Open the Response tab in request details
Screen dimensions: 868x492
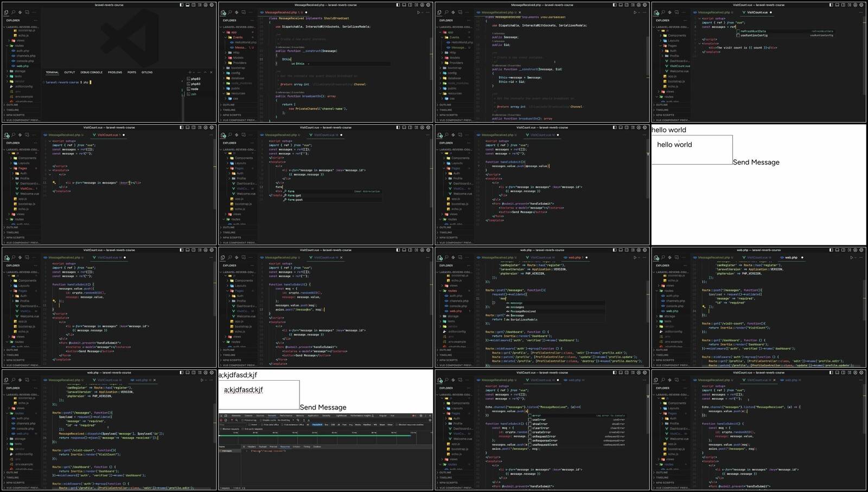[285, 446]
